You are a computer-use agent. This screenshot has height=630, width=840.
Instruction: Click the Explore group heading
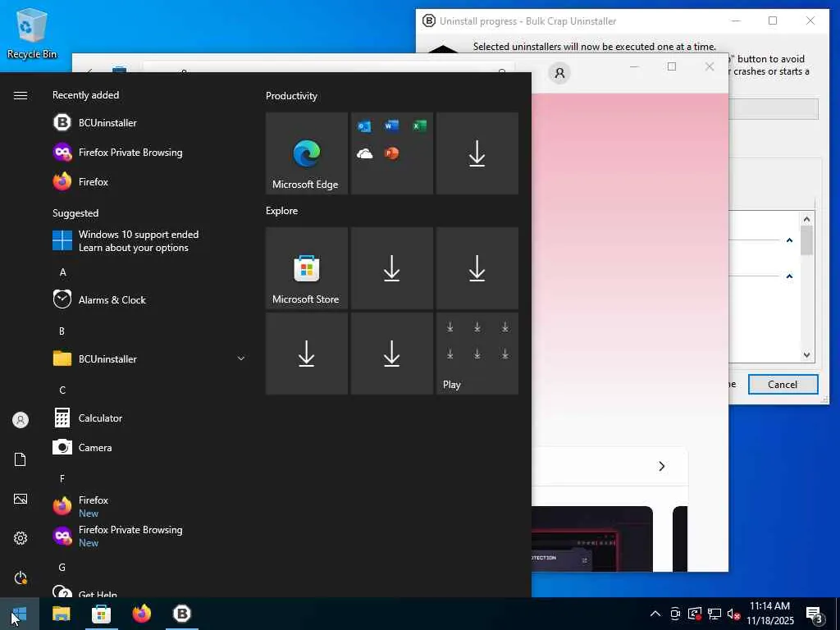[282, 211]
